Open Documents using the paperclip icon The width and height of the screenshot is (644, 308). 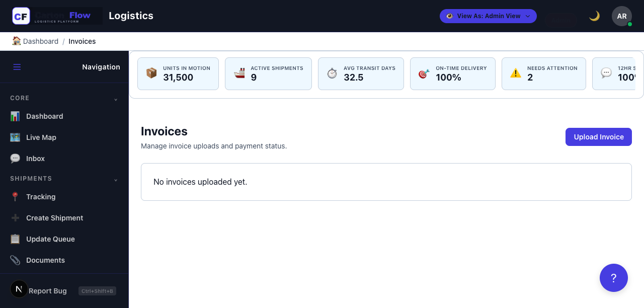click(x=15, y=260)
